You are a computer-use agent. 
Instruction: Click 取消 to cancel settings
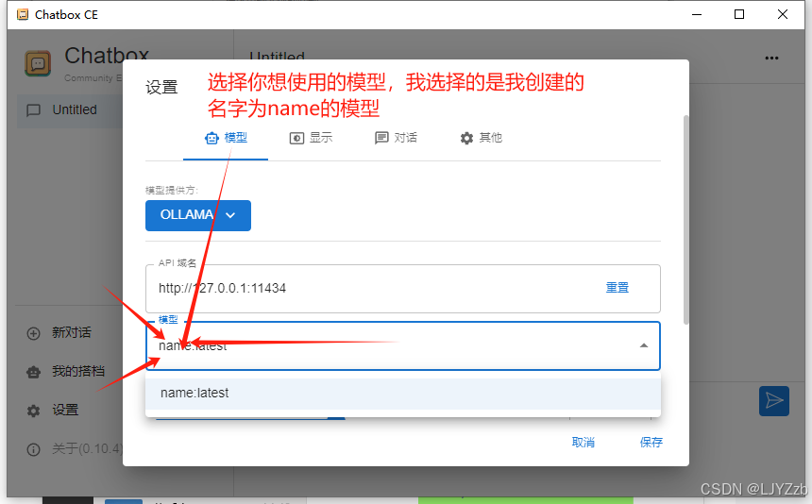point(584,443)
